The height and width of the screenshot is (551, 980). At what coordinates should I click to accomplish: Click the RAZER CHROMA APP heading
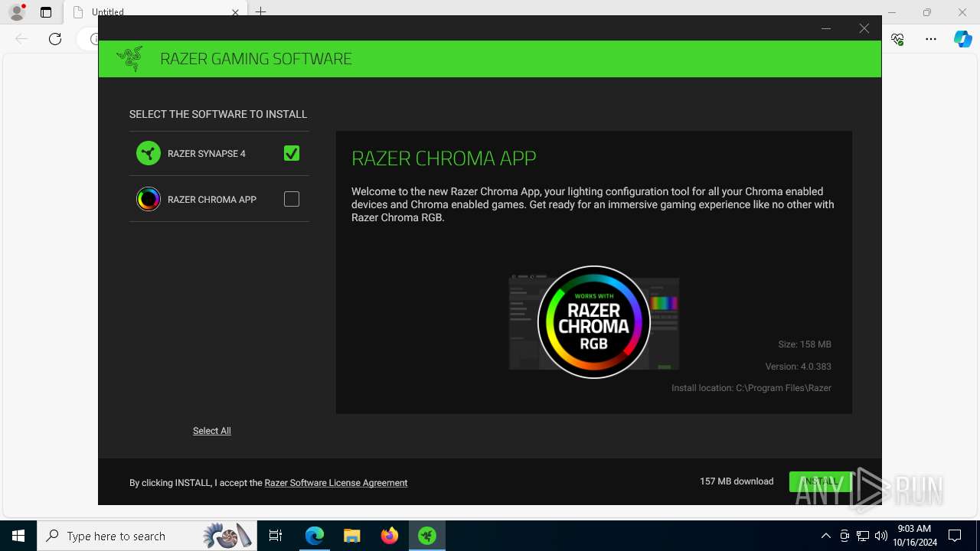pyautogui.click(x=444, y=158)
